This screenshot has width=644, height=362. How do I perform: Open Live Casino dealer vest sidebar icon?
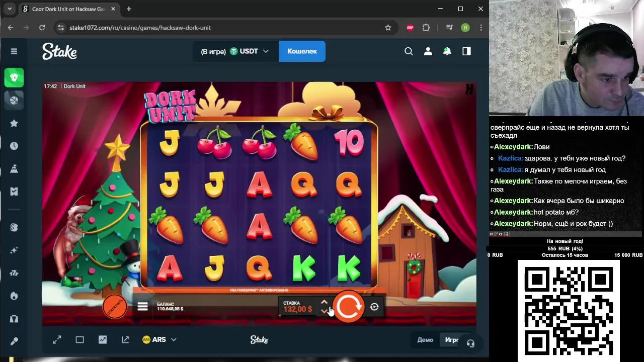pos(14,319)
